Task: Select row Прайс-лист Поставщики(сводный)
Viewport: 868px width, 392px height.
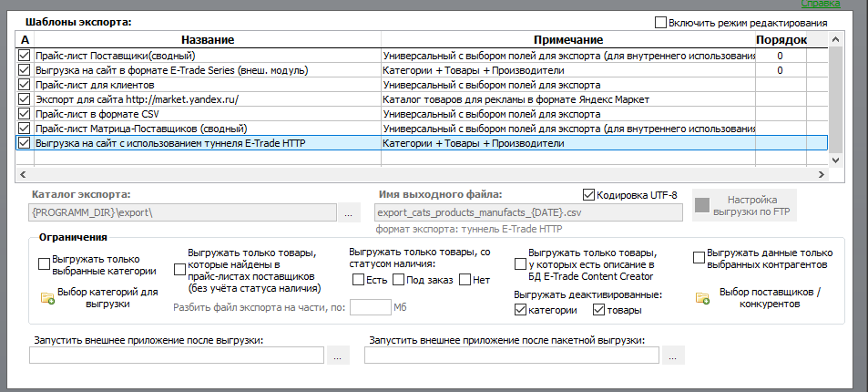Action: pyautogui.click(x=422, y=56)
